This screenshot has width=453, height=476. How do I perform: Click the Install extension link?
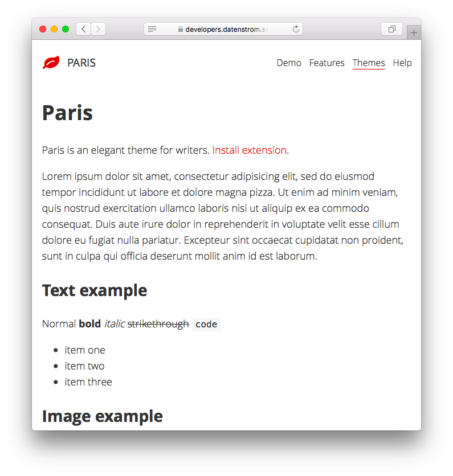tap(249, 150)
